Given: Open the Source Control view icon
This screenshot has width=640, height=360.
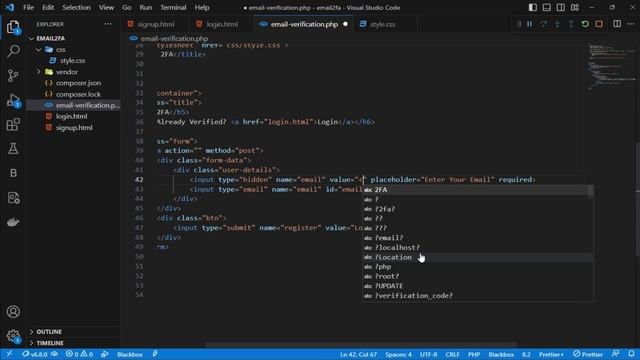Looking at the screenshot, I should coord(13,76).
